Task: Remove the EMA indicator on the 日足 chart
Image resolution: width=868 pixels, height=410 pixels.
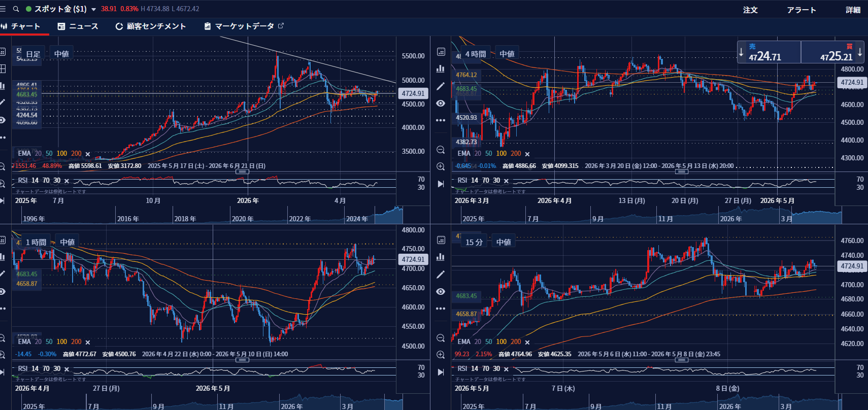Action: (x=88, y=154)
